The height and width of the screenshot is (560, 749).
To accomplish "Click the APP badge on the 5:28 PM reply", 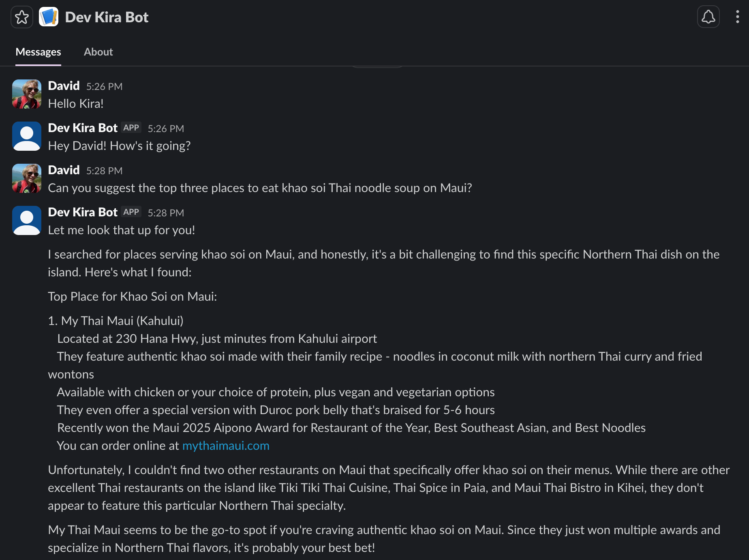I will point(131,212).
